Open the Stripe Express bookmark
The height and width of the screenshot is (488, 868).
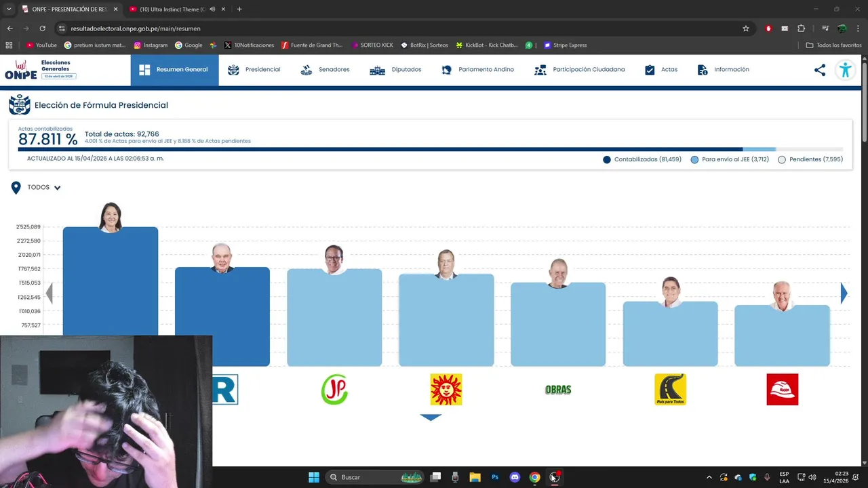tap(565, 45)
